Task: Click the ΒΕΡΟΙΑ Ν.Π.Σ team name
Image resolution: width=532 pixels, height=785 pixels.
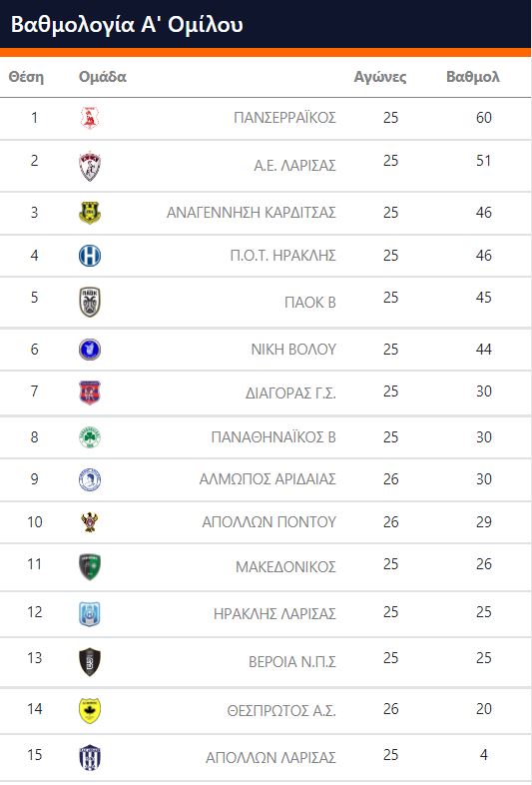Action: tap(292, 662)
